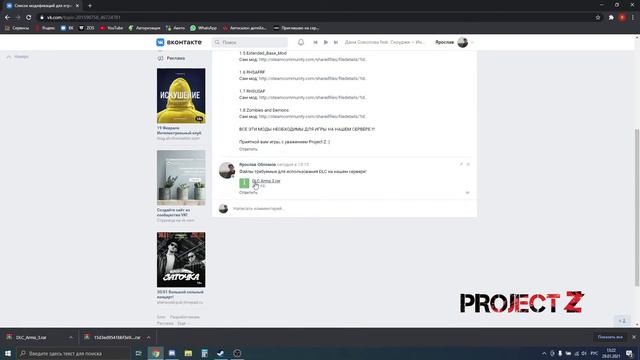
Task: Reply to the DLC files comment
Action: pos(248,193)
